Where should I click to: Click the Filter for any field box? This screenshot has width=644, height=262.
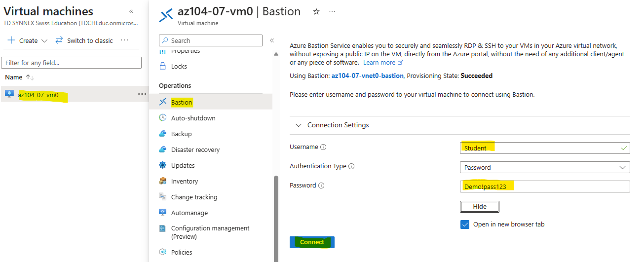tap(72, 63)
